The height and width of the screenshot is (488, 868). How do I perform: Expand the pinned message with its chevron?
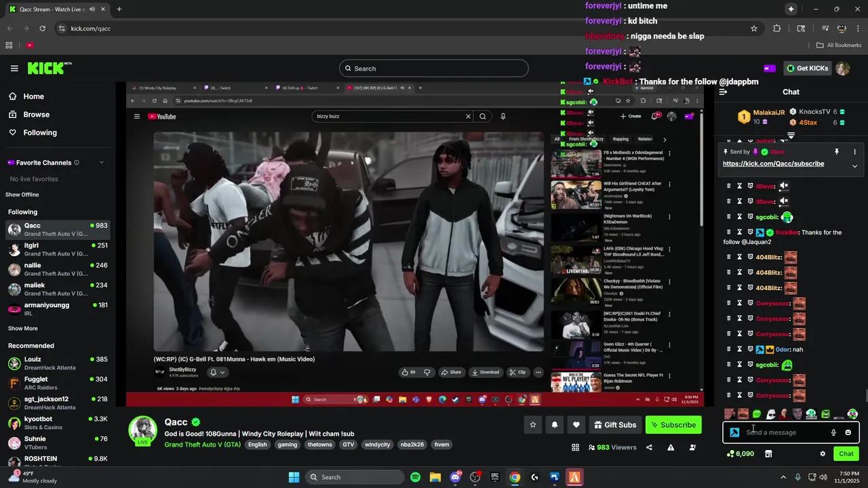[854, 166]
